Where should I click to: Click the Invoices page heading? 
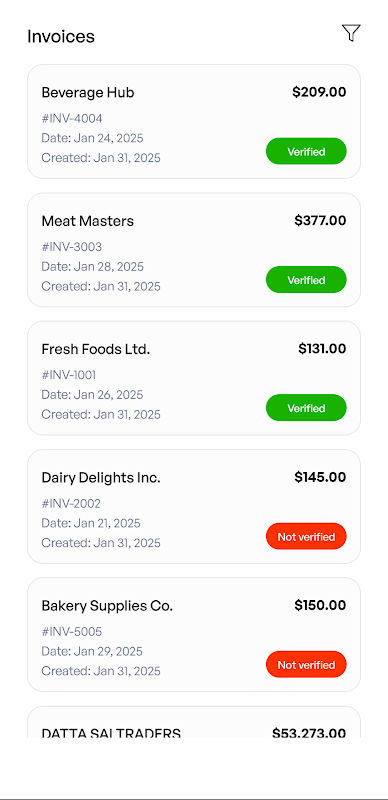[61, 37]
